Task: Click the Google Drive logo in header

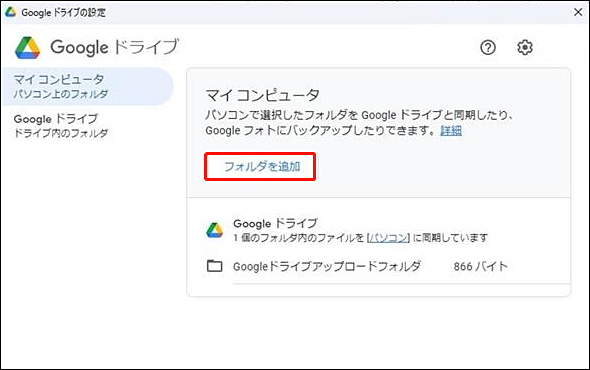Action: [x=27, y=48]
